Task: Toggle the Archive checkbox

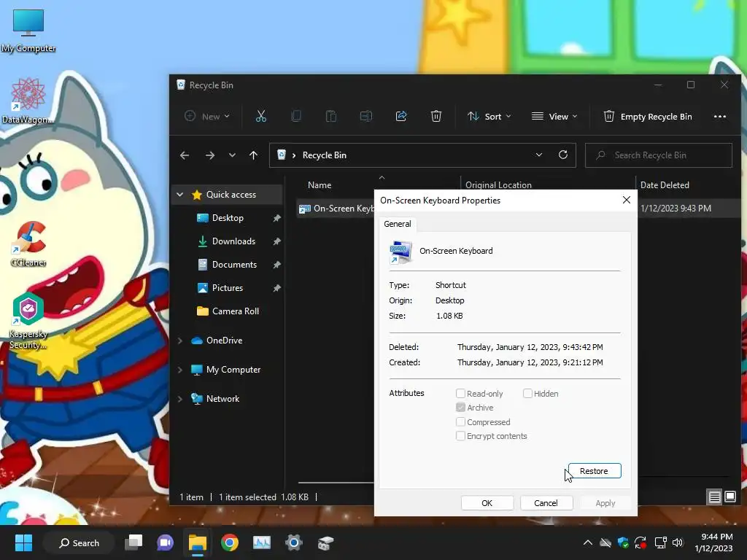Action: (x=460, y=408)
